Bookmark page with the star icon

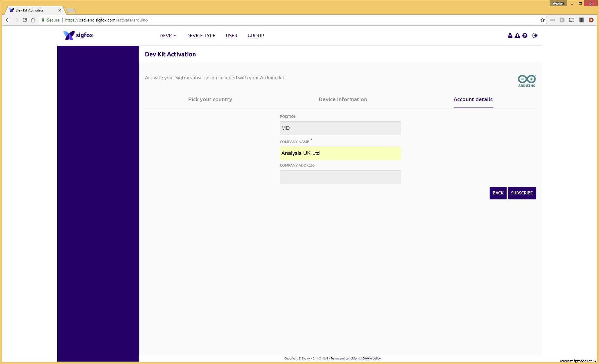(542, 20)
